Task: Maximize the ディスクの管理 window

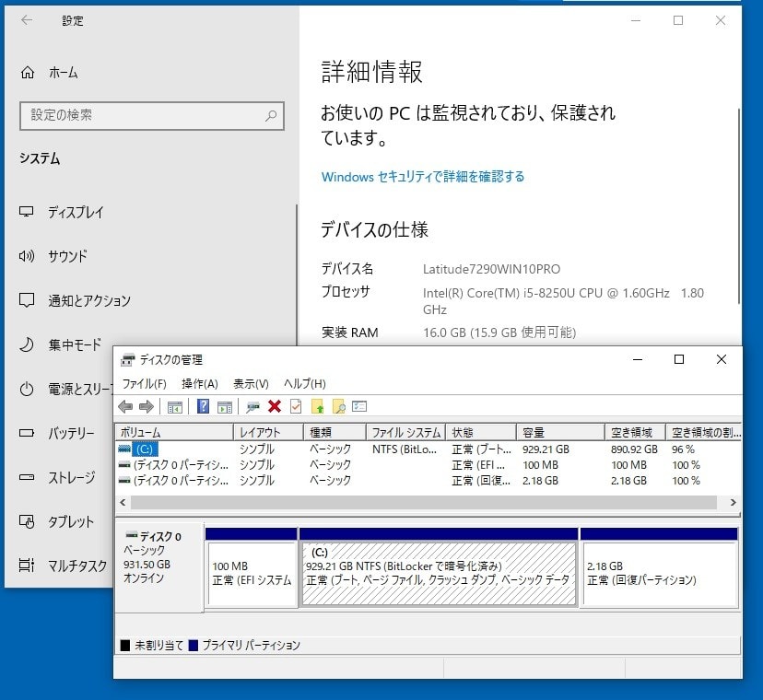Action: [679, 359]
